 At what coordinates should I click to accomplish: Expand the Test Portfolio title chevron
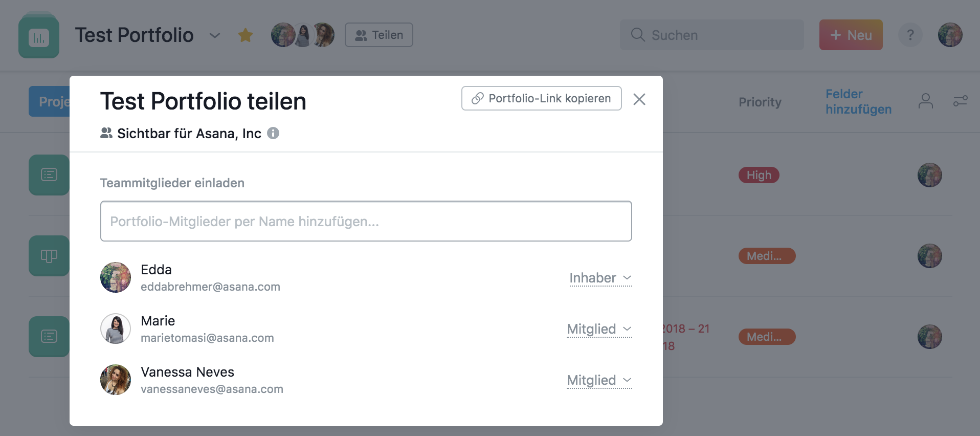pyautogui.click(x=215, y=36)
